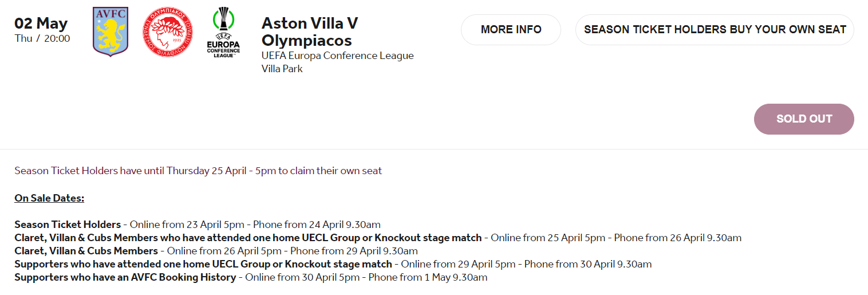Click the bold Season Ticket Holders sale label
The height and width of the screenshot is (295, 868).
(x=68, y=225)
